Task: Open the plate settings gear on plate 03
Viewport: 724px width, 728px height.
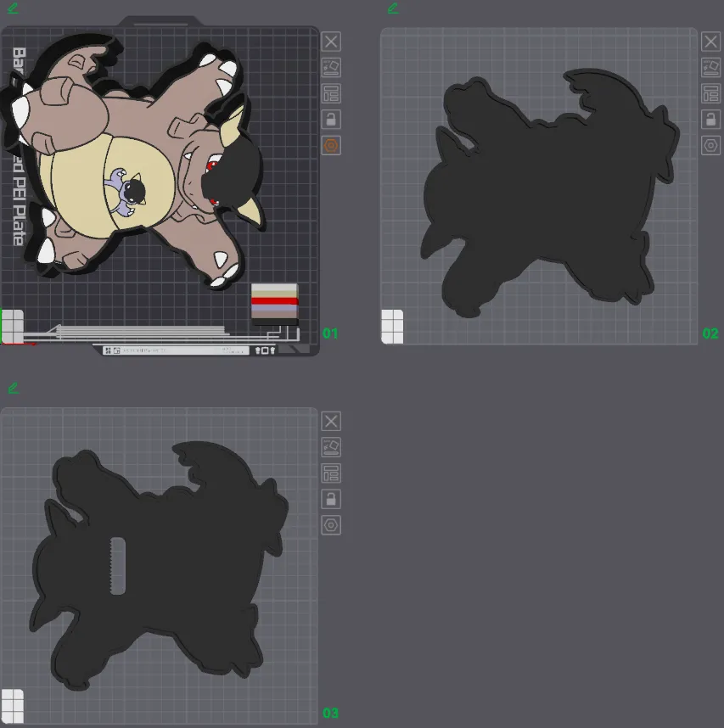Action: [x=331, y=524]
